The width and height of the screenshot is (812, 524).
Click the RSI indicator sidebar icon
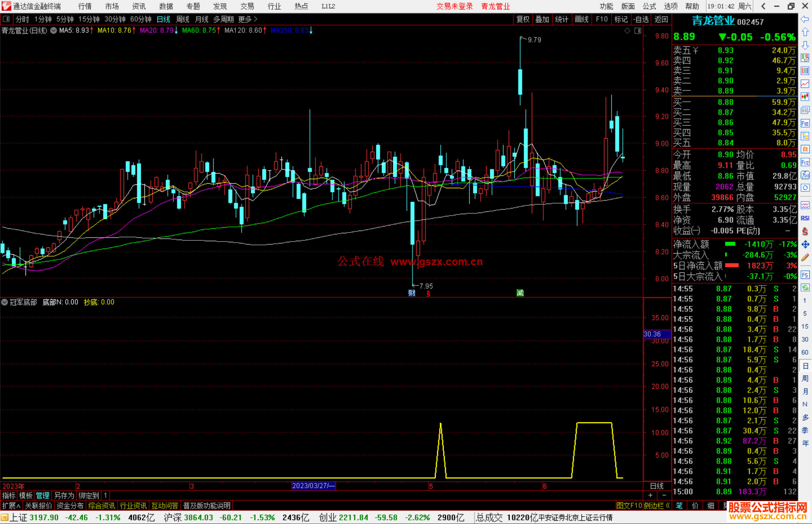tap(805, 218)
